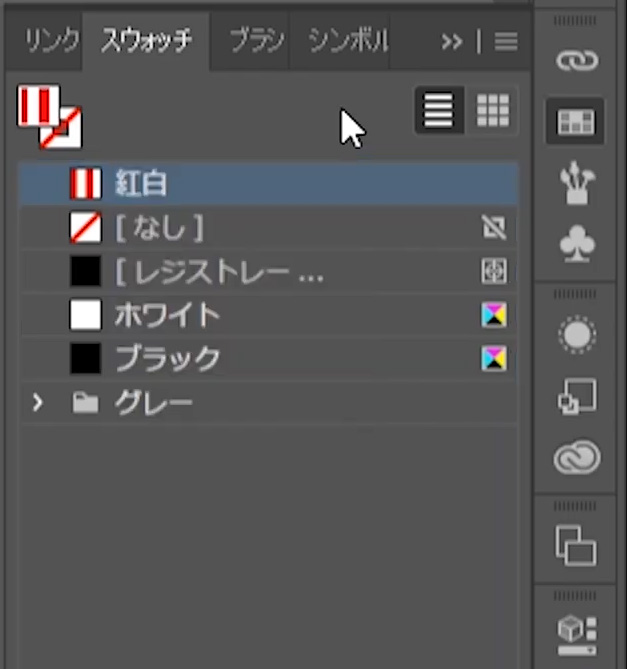Screen dimensions: 627x669
Task: Show hidden panel tabs with double chevron
Action: pyautogui.click(x=452, y=42)
